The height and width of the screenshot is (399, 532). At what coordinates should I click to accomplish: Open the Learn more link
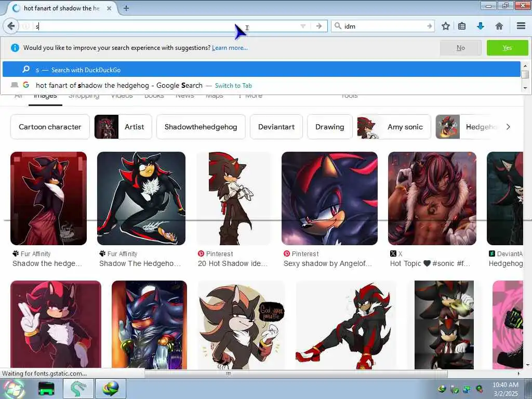(230, 48)
